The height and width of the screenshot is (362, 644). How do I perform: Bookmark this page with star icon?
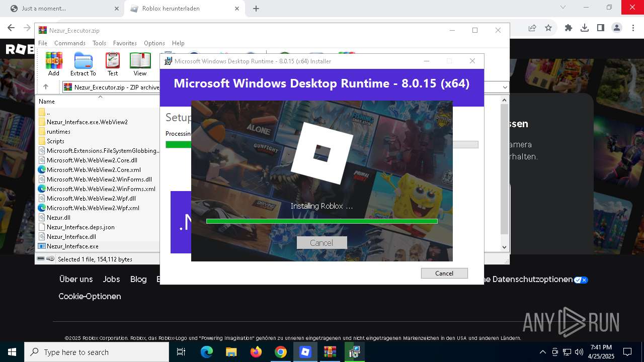tap(548, 28)
